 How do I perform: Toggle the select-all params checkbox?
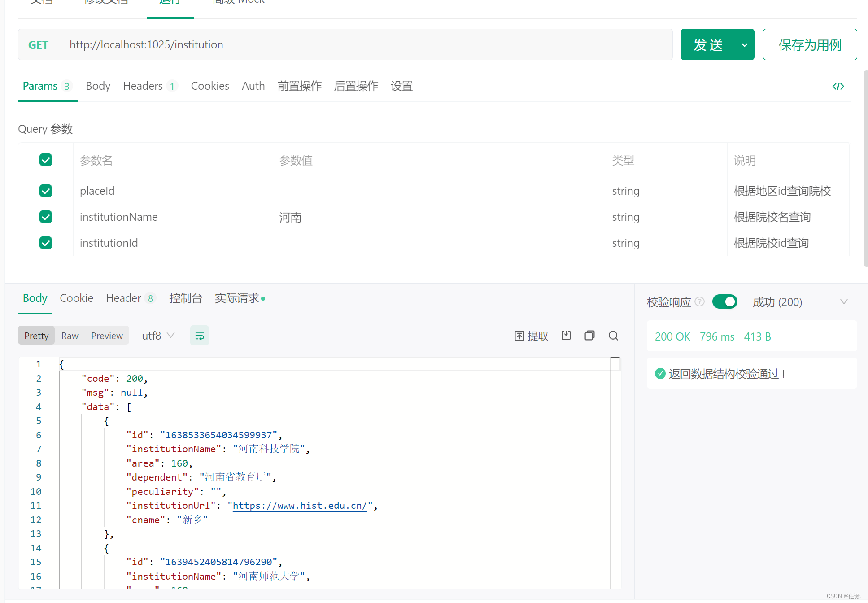point(46,160)
